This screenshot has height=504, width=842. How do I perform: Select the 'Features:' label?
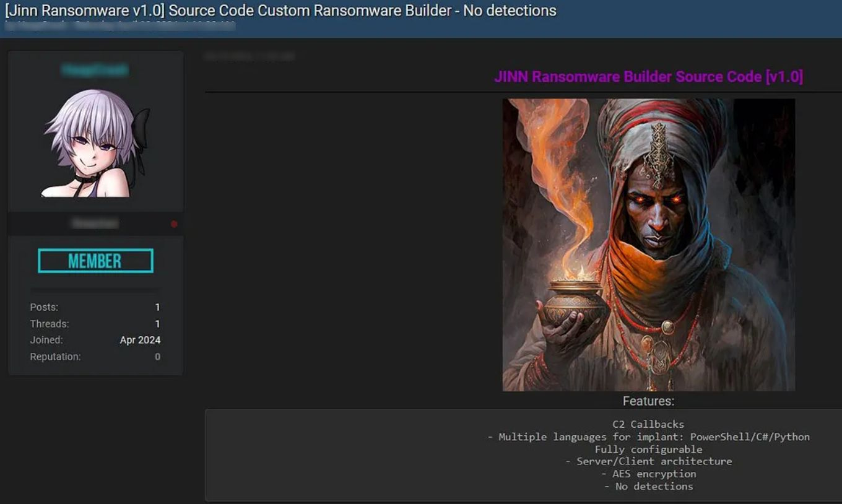pyautogui.click(x=648, y=401)
